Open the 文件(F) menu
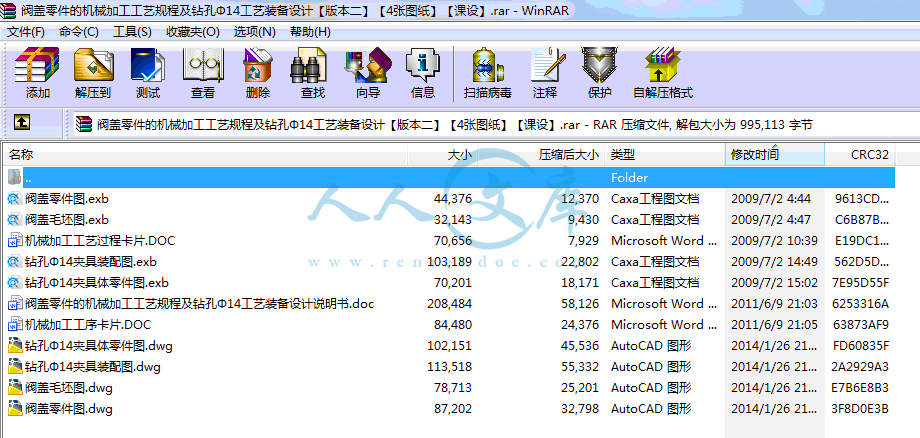920x438 pixels. tap(26, 32)
